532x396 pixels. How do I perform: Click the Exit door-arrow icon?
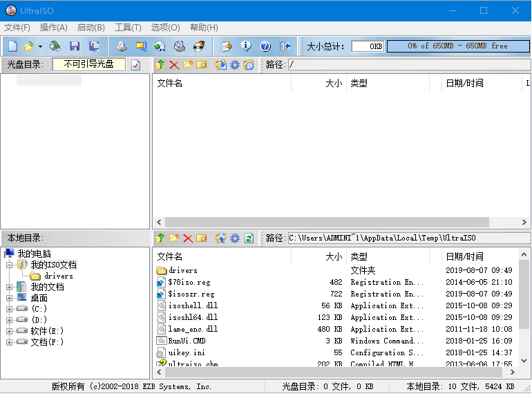coord(285,46)
